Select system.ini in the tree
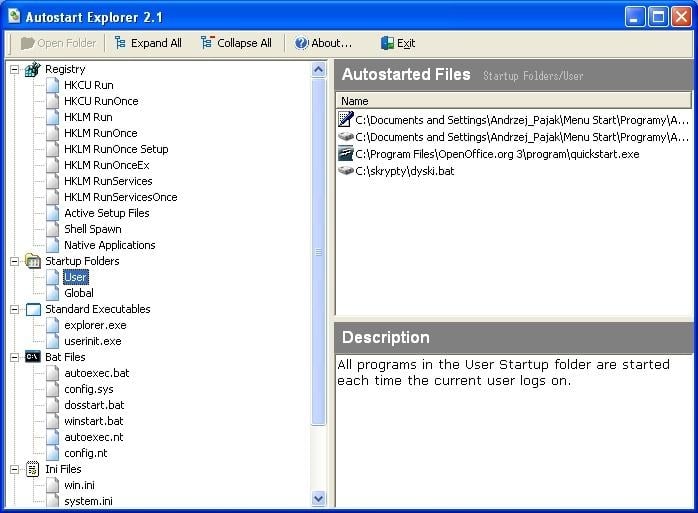Viewport: 698px width, 513px height. 88,501
